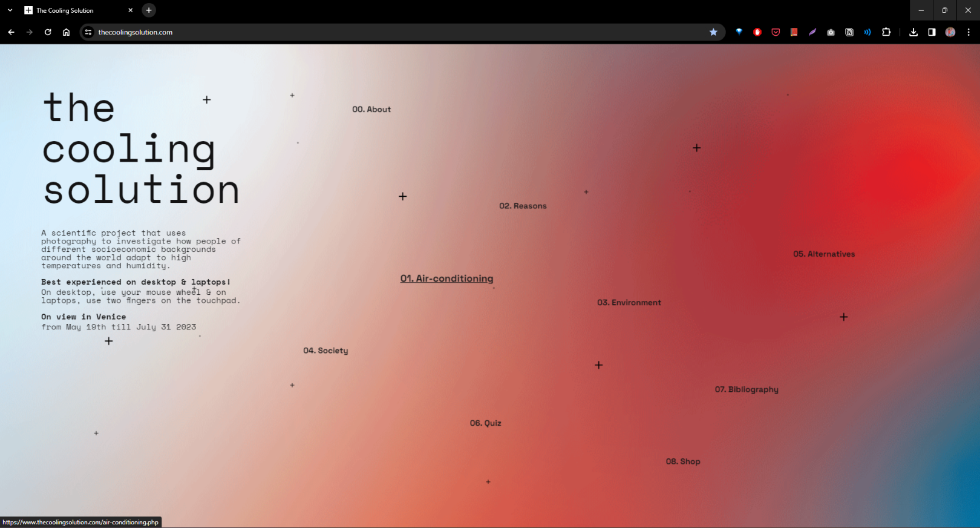Click 'the cooling solution' site title

coord(141,149)
